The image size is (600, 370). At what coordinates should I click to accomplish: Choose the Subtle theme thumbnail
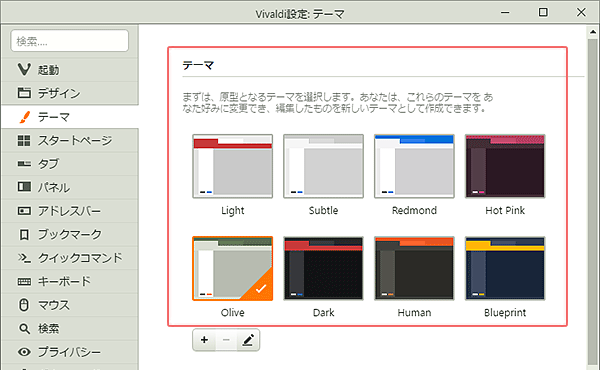[323, 166]
